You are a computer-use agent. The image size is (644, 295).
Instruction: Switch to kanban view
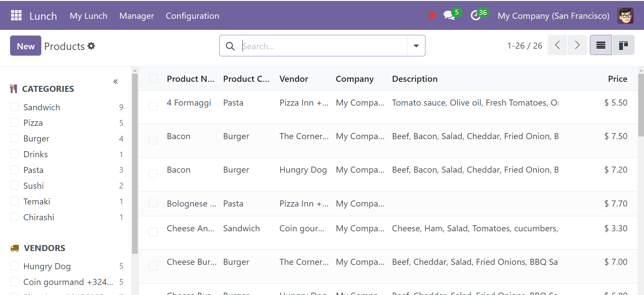(x=623, y=45)
